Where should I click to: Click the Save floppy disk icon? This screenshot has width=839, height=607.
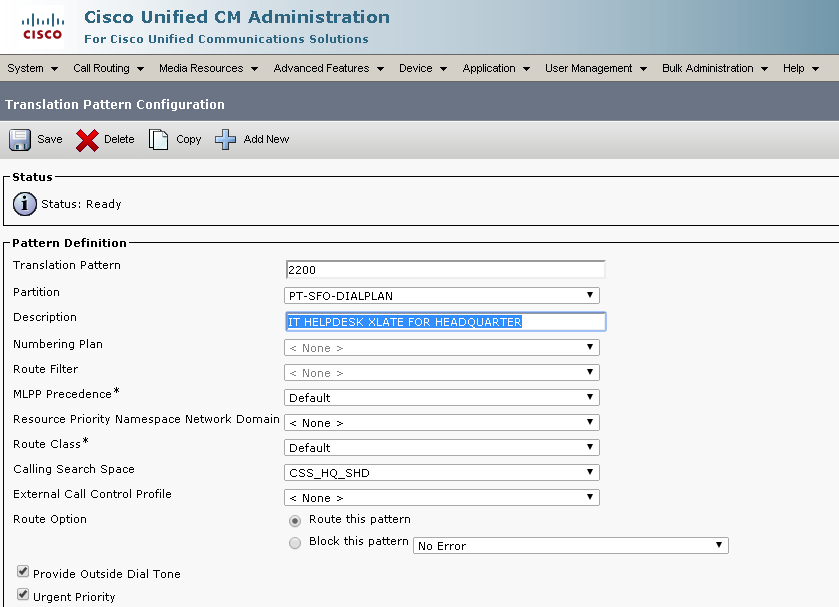(20, 140)
